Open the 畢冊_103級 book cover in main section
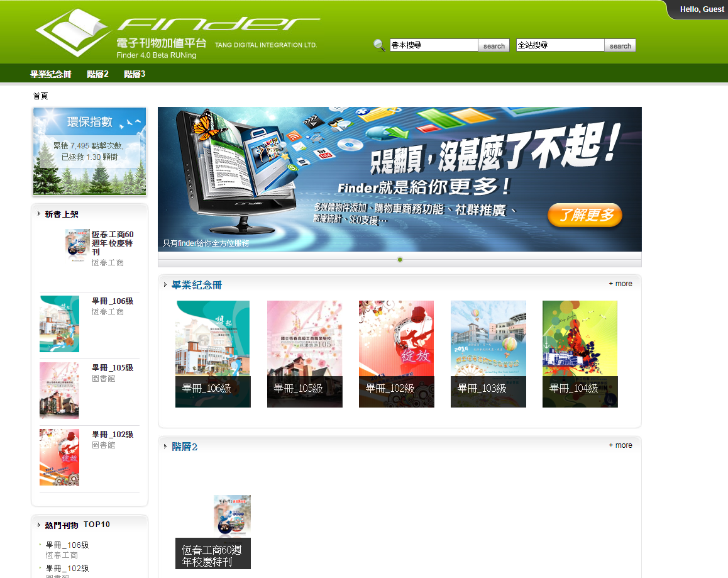The image size is (728, 578). pos(488,354)
